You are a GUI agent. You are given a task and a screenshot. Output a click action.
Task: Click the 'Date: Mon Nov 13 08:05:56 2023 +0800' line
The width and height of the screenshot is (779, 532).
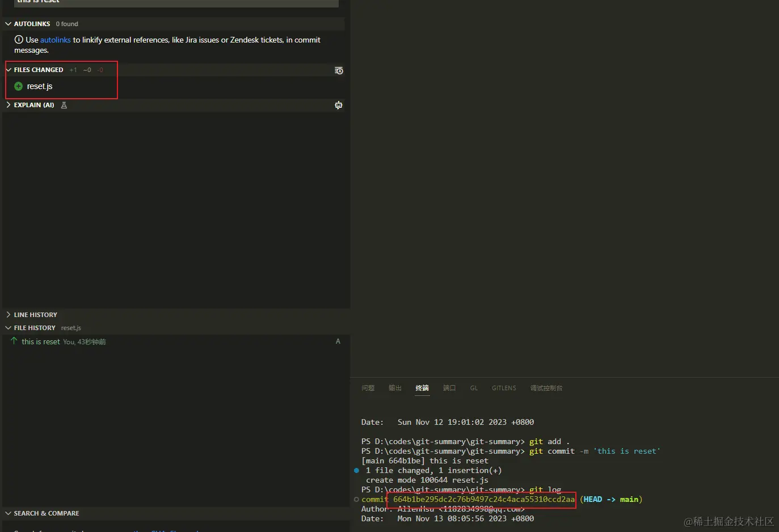[x=448, y=519]
